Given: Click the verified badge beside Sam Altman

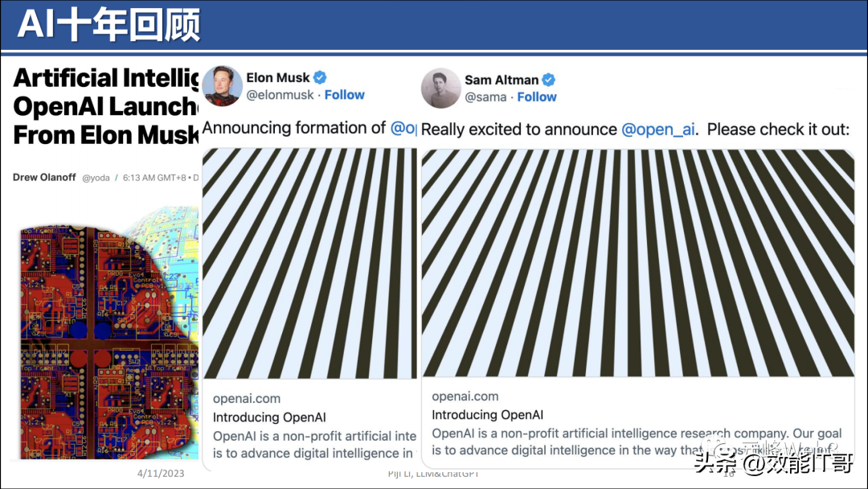Looking at the screenshot, I should 549,80.
